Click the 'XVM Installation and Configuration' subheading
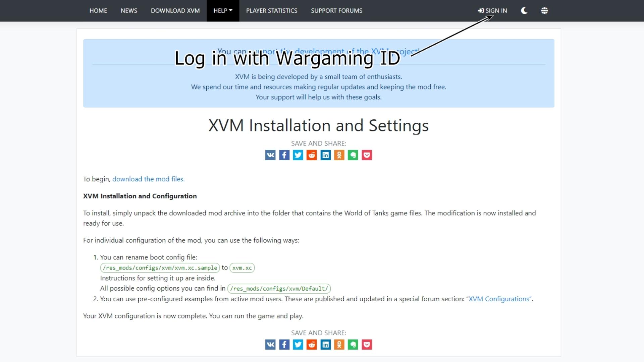The height and width of the screenshot is (362, 644). click(140, 196)
